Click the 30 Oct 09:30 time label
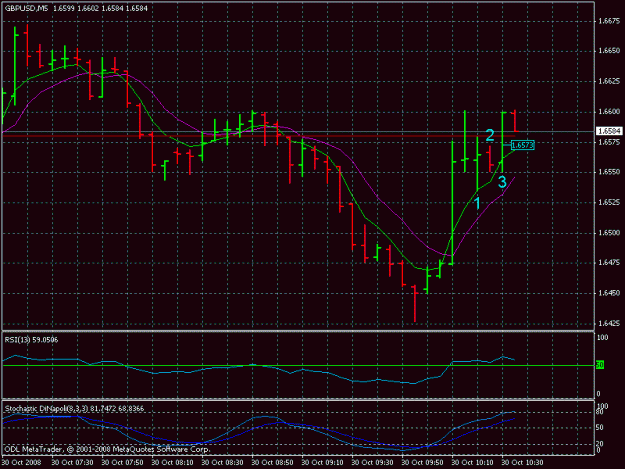The width and height of the screenshot is (625, 469). pyautogui.click(x=372, y=463)
